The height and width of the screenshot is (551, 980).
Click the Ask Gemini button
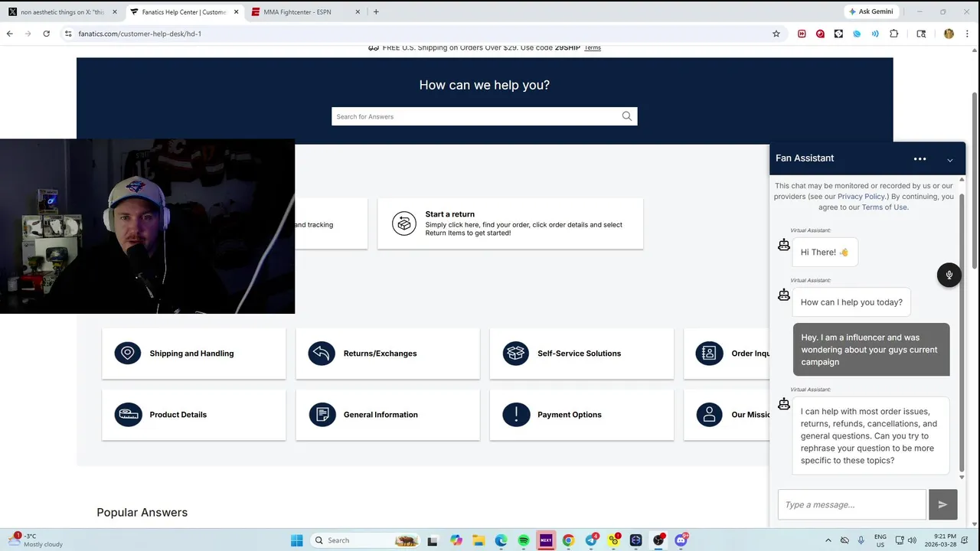(871, 11)
